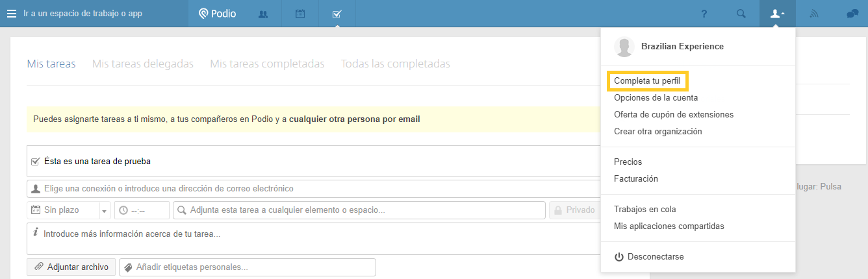Open the calendar icon in top navbar
The image size is (868, 279).
[x=300, y=14]
